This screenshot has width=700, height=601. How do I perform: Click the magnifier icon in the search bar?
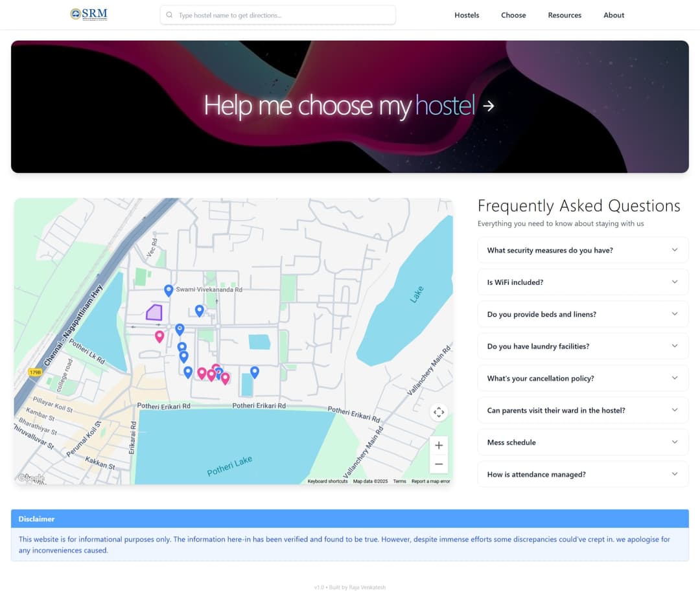(x=169, y=14)
